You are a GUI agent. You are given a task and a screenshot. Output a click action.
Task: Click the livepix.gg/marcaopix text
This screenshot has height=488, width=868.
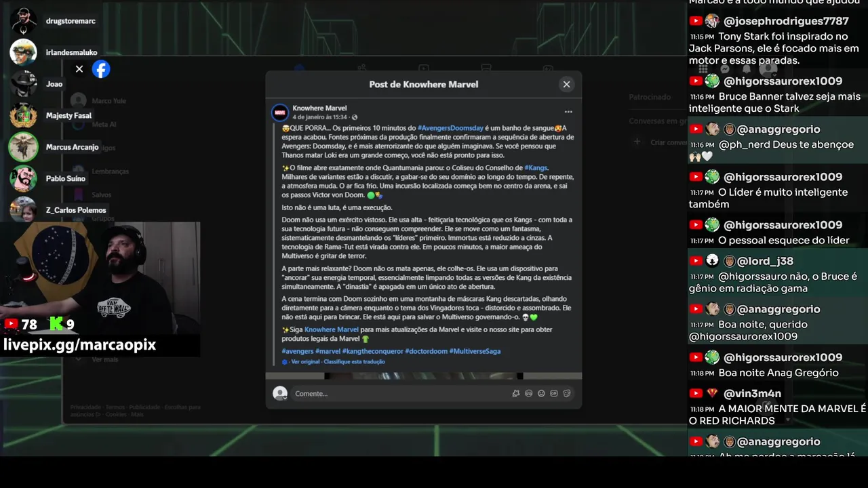[x=80, y=344]
